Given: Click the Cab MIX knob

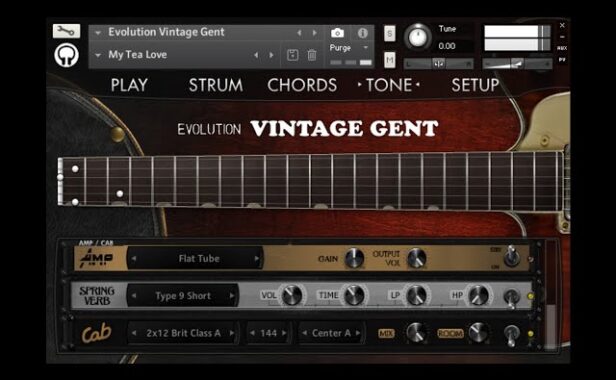Looking at the screenshot, I should 416,333.
